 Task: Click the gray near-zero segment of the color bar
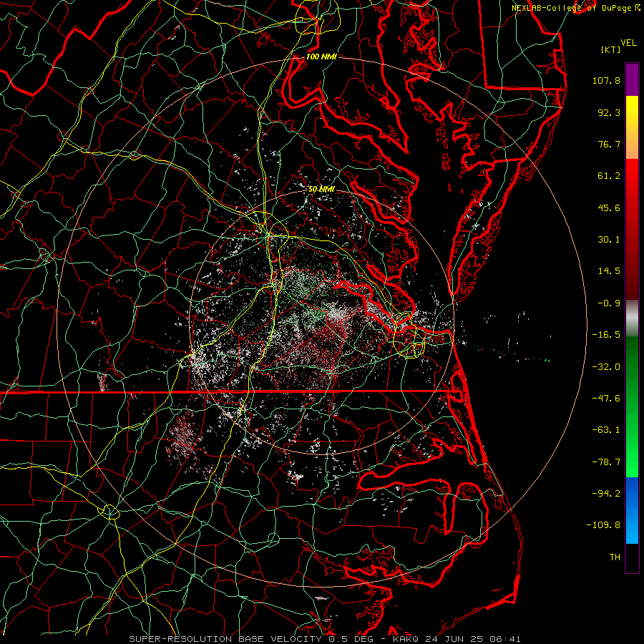tap(632, 318)
